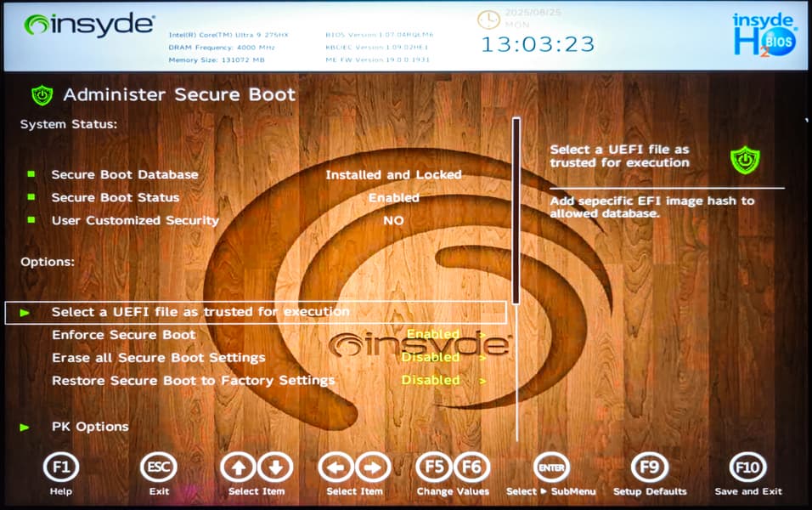This screenshot has height=510, width=812.
Task: Click the Save and Exit label
Action: pos(748,491)
